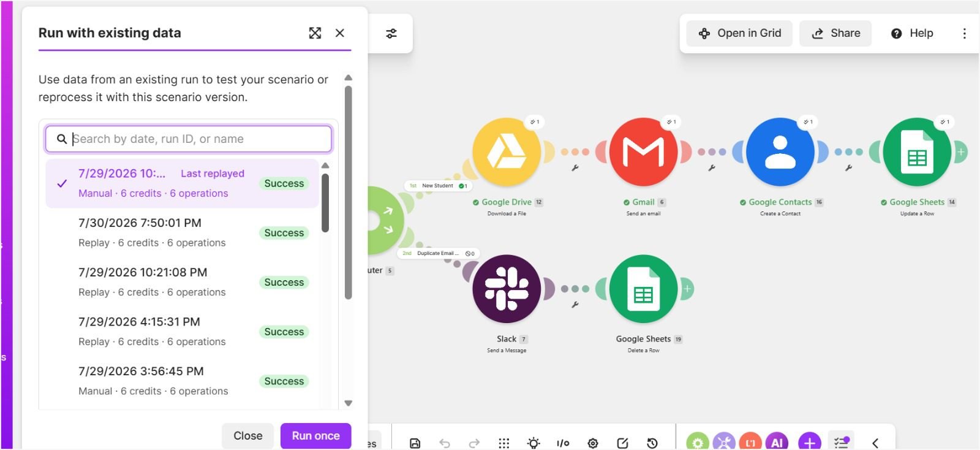Collapse toolbar with left chevron
980x450 pixels.
click(875, 443)
